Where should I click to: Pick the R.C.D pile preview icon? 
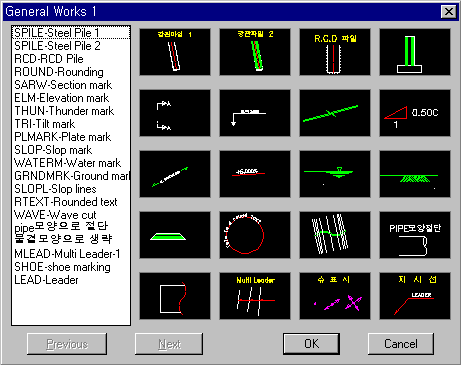click(x=335, y=52)
